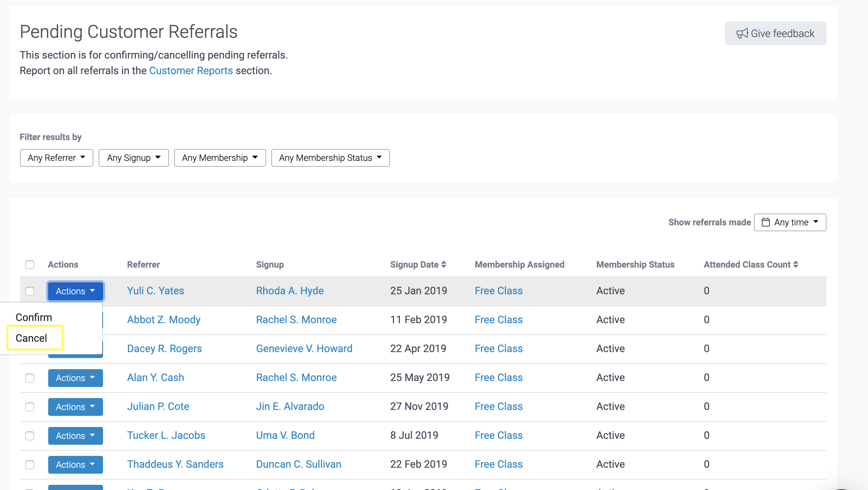The image size is (868, 490).
Task: Expand the Any Signup filter dropdown
Action: [133, 158]
